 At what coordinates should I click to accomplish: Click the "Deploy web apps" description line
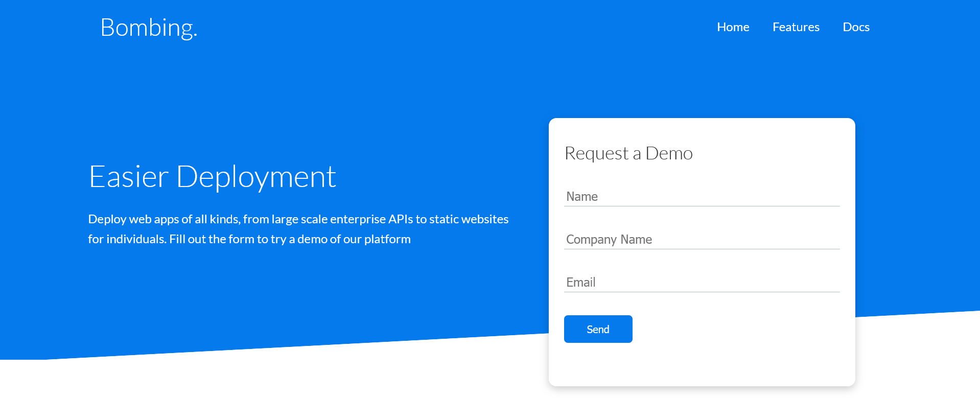(298, 219)
